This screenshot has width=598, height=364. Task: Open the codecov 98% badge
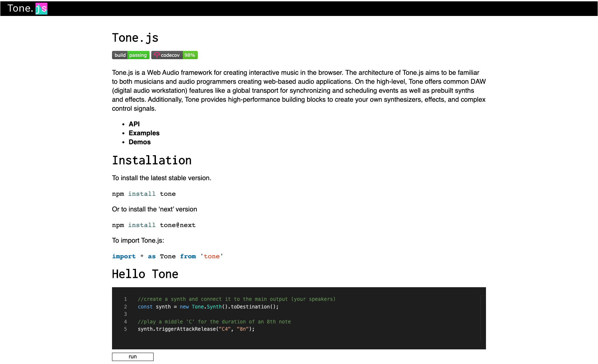175,55
